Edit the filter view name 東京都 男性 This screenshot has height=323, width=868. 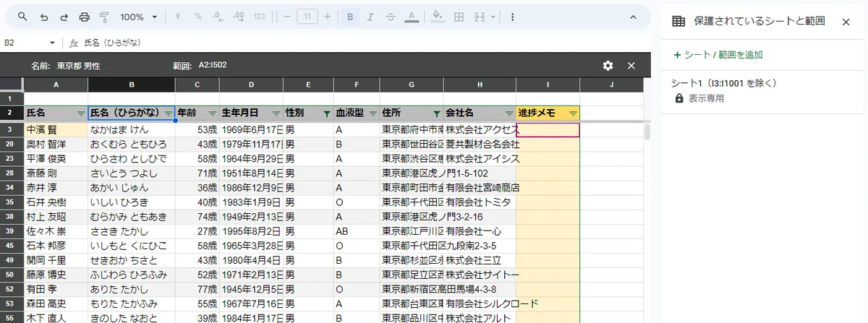click(78, 66)
